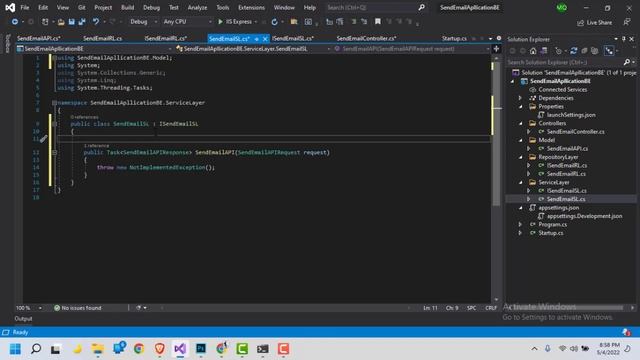This screenshot has height=360, width=640.
Task: Click the Undo arrow icon
Action: (96, 22)
